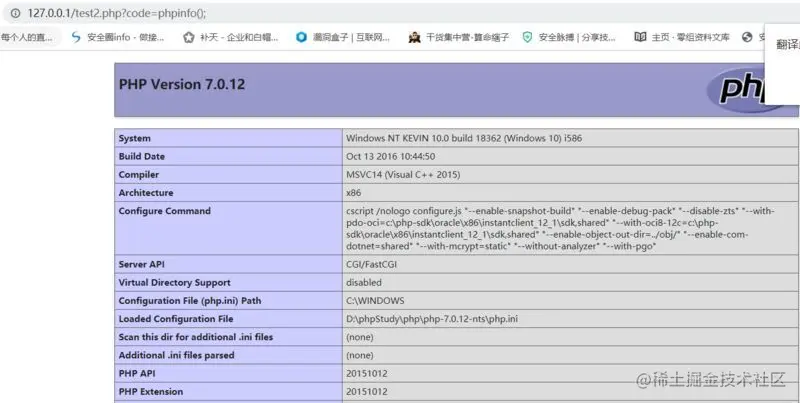The height and width of the screenshot is (403, 800).
Task: Click the globe bookmark icon after 零组资料文库
Action: [x=747, y=37]
